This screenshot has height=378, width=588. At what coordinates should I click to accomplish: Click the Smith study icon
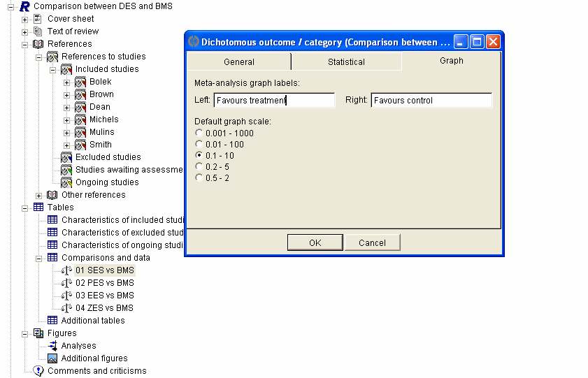(80, 145)
